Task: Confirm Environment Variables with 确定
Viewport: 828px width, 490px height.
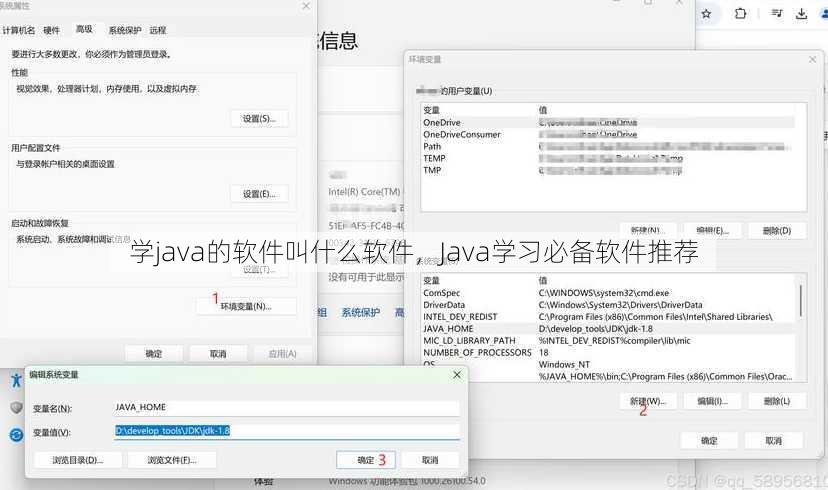Action: point(709,440)
